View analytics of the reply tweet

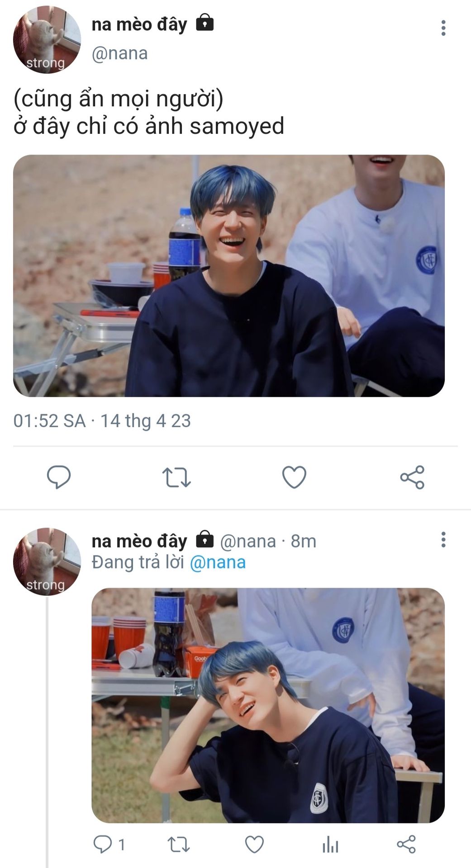click(330, 844)
